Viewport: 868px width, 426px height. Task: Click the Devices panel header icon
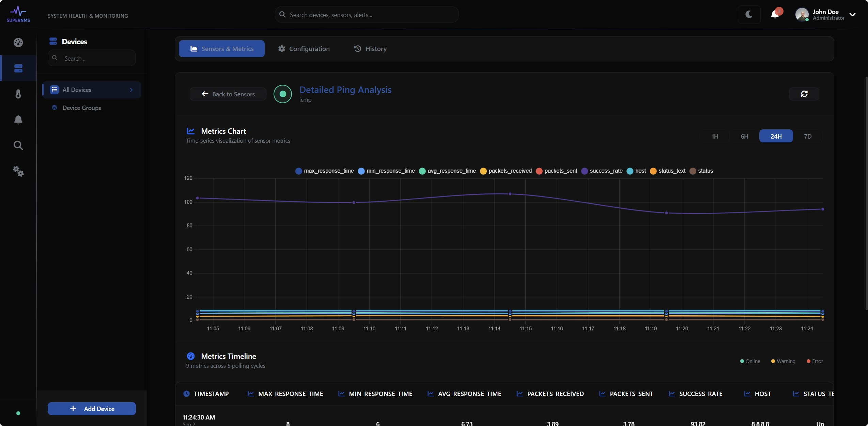[53, 42]
